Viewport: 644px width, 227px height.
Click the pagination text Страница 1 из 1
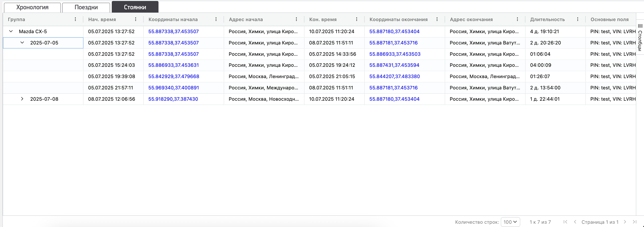coord(600,222)
